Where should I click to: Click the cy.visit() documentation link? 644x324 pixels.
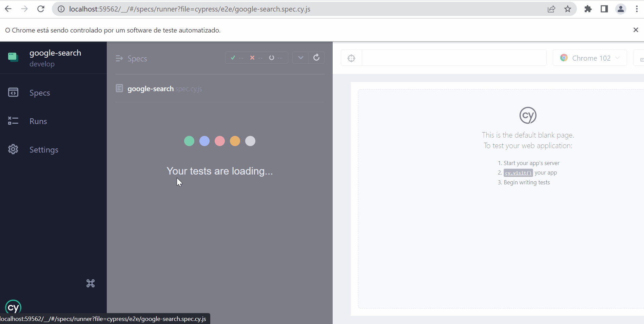tap(518, 173)
